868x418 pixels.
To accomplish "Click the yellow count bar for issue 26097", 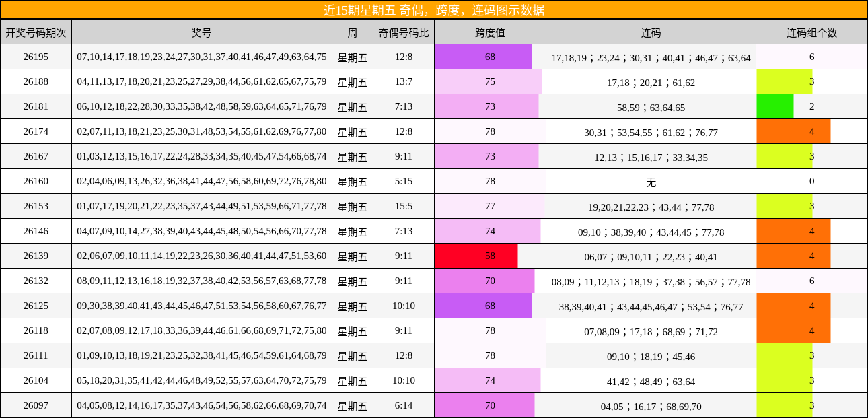I will pyautogui.click(x=785, y=405).
